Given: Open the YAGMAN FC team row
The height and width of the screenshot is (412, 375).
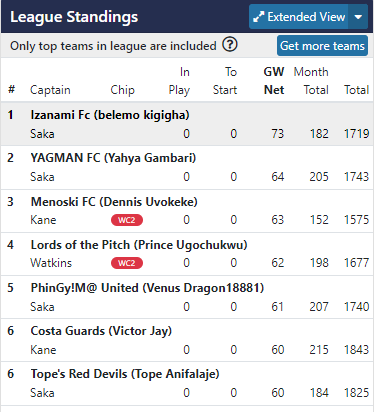Looking at the screenshot, I should point(187,167).
